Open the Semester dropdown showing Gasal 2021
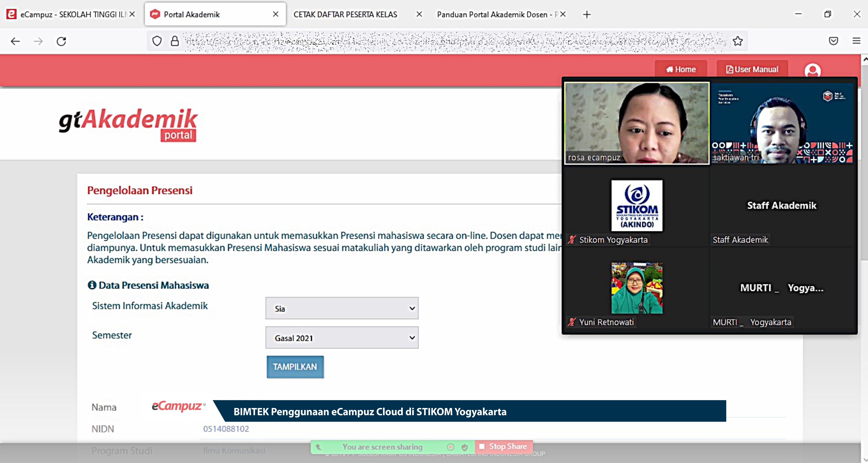The width and height of the screenshot is (868, 463). coord(342,337)
